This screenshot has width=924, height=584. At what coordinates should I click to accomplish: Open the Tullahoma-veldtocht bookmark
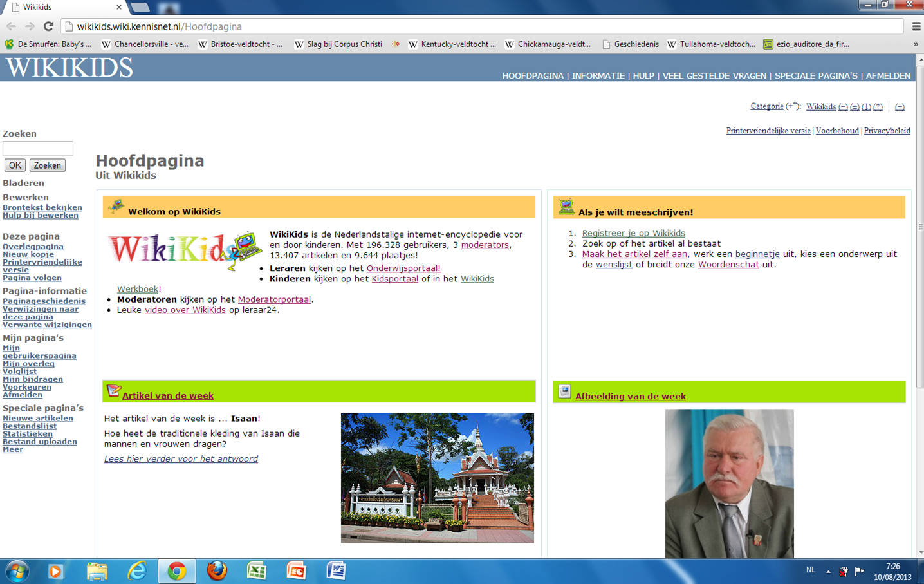coord(711,44)
